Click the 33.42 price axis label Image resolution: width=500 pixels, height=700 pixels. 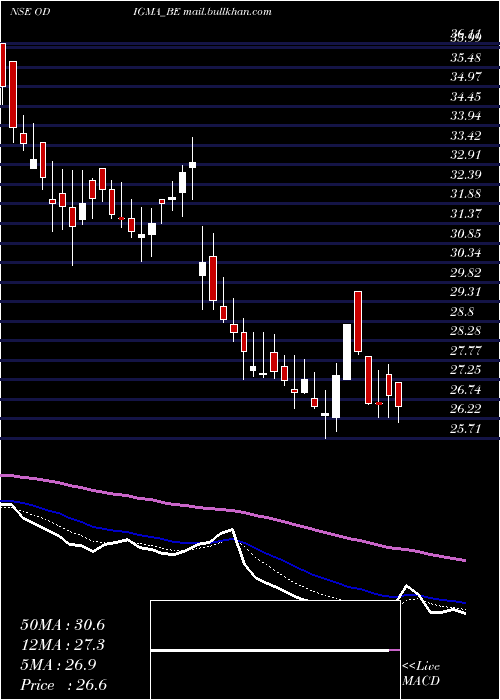coord(466,135)
